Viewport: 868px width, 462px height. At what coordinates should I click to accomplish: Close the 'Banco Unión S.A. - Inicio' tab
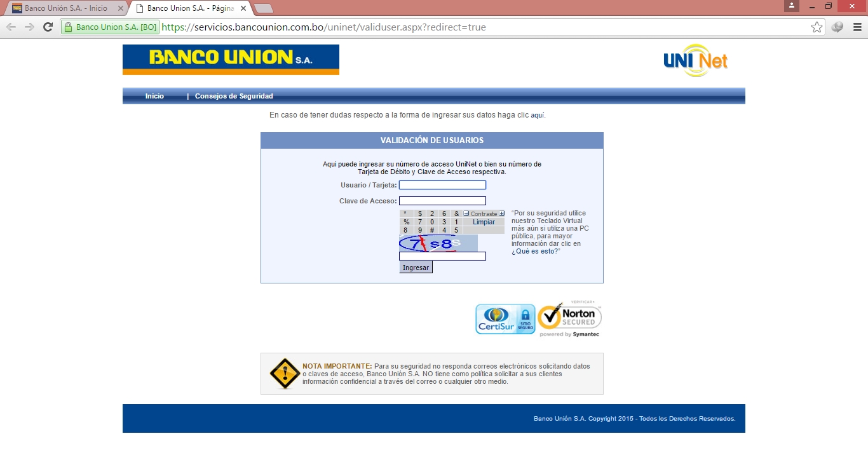(121, 8)
